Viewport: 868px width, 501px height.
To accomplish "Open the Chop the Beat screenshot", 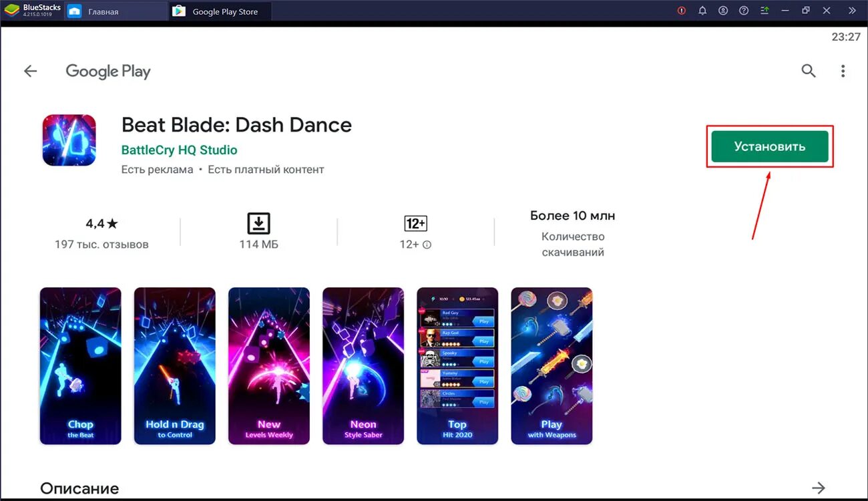I will tap(80, 366).
